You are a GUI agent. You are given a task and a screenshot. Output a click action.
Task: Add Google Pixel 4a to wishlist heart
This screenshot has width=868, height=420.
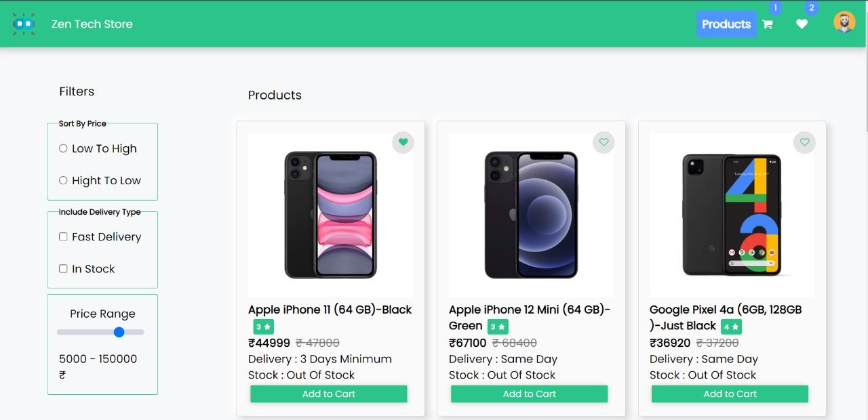(x=805, y=142)
